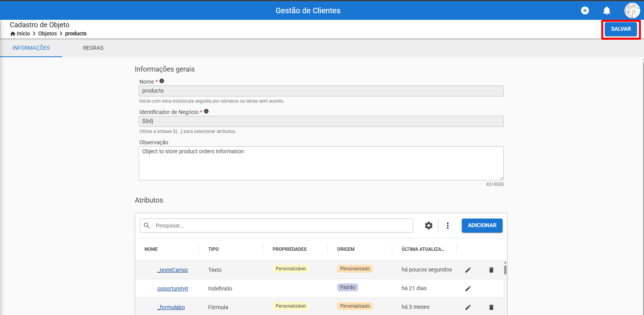
Task: Click the Indefinido type cell
Action: pos(220,289)
